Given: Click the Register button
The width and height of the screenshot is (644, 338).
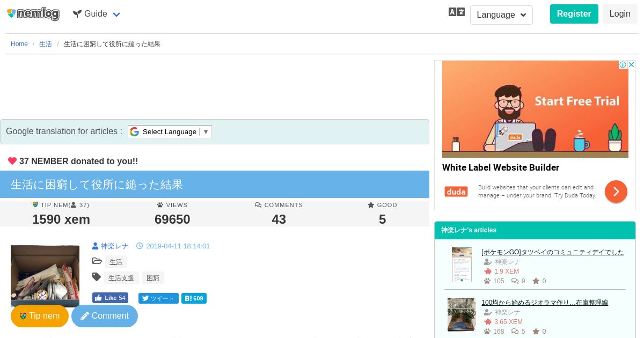Looking at the screenshot, I should 574,14.
